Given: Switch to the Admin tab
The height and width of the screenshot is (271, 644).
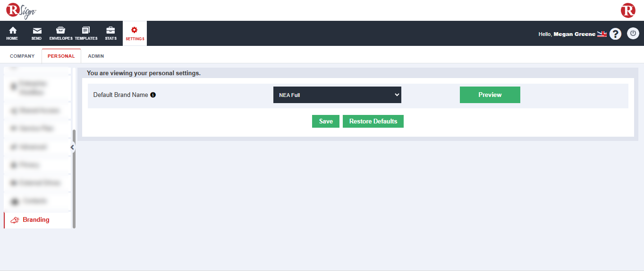Looking at the screenshot, I should (96, 56).
